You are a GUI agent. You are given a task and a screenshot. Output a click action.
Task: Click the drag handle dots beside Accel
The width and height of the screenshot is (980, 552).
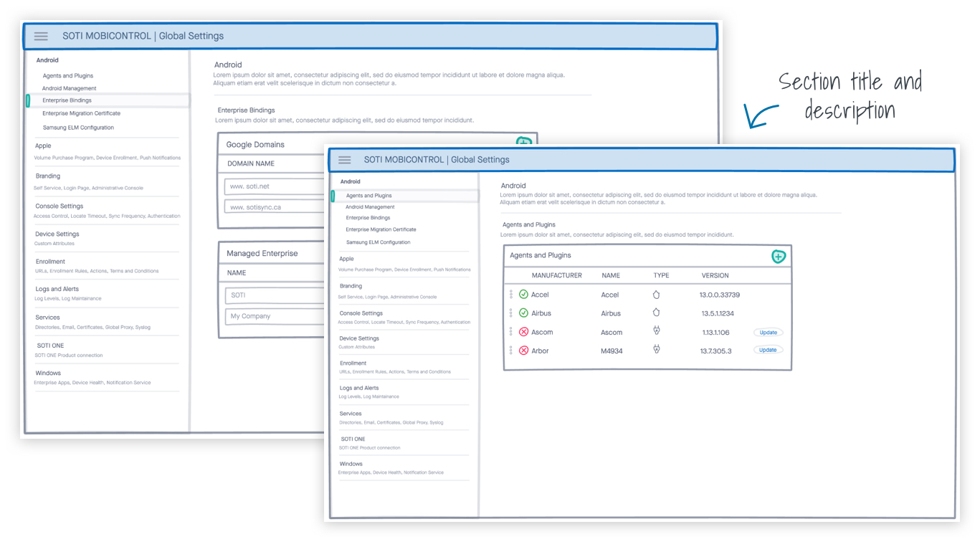coord(511,295)
